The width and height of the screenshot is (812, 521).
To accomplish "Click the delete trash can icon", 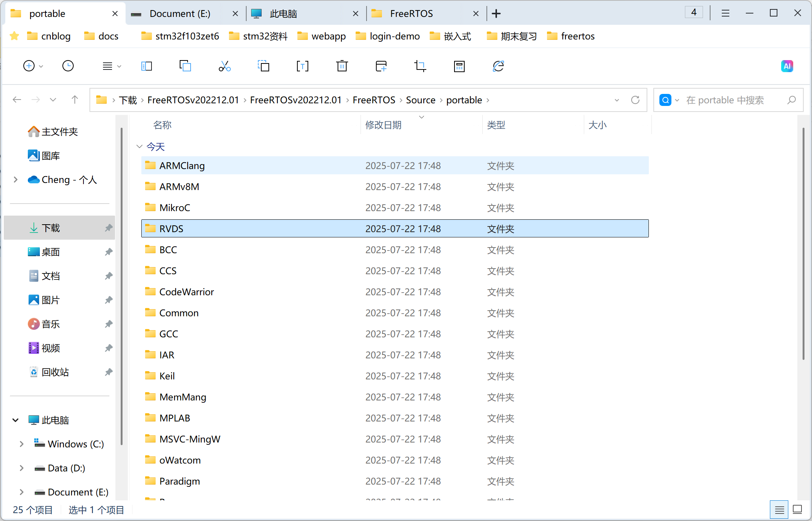I will pos(342,66).
